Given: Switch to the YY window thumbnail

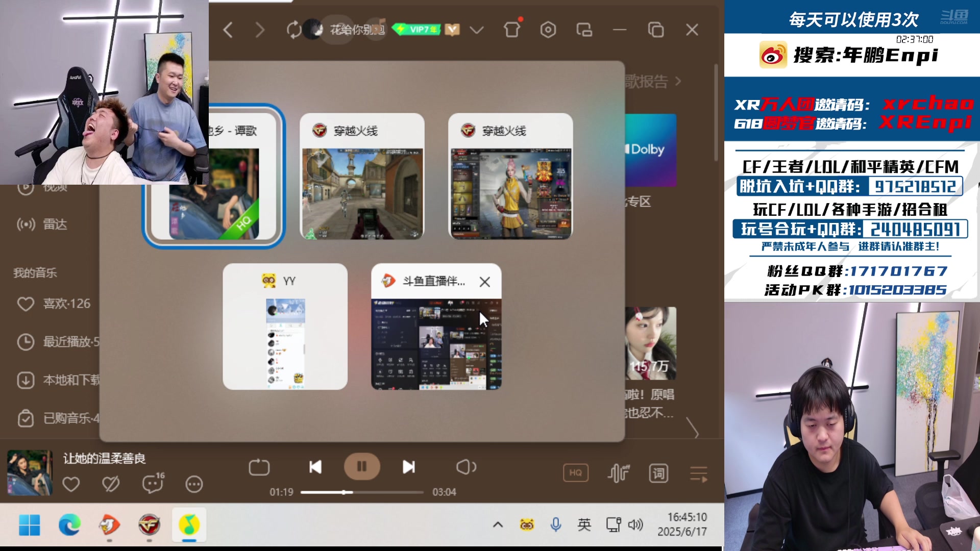Looking at the screenshot, I should pyautogui.click(x=285, y=327).
